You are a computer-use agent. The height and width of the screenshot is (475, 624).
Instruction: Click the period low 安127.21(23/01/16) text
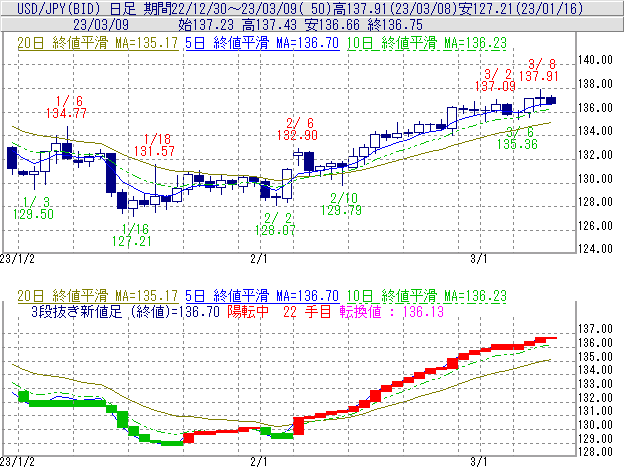(x=521, y=8)
